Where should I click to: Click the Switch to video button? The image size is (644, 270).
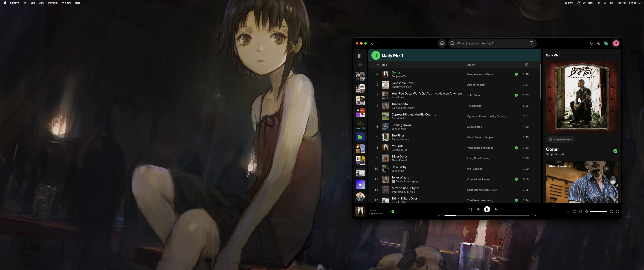click(x=560, y=139)
